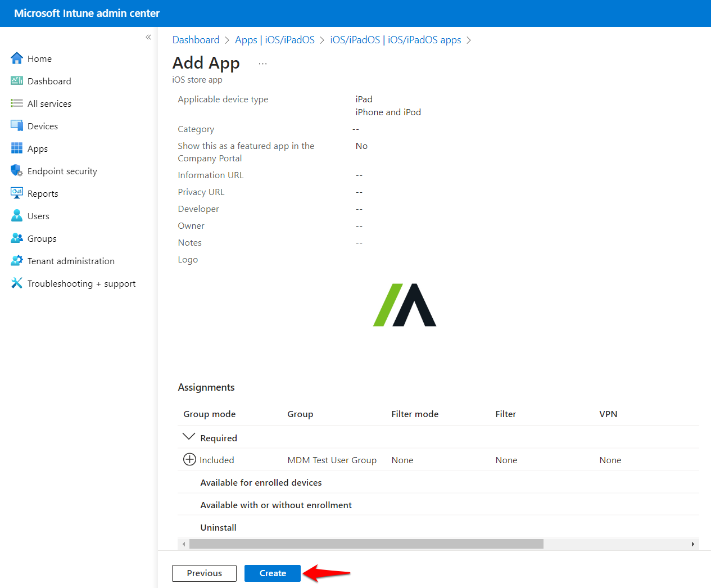This screenshot has width=711, height=588.
Task: Click the scrollbar right arrow
Action: 692,544
